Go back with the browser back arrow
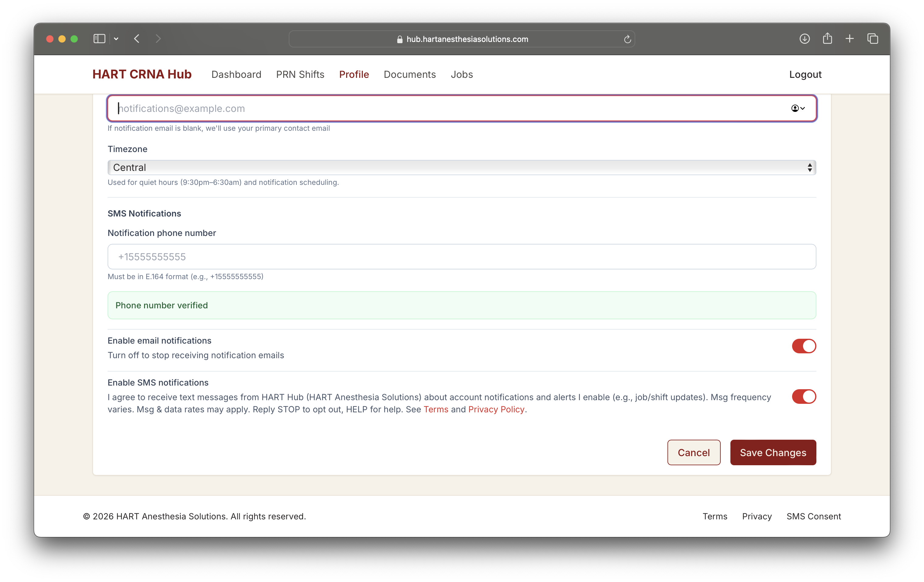Viewport: 924px width, 582px height. pyautogui.click(x=137, y=39)
